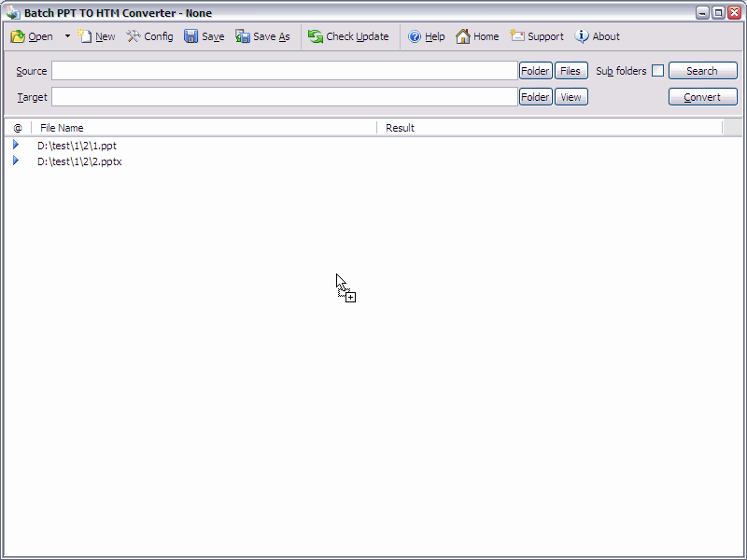The width and height of the screenshot is (747, 560).
Task: Click the Home house icon
Action: point(462,36)
